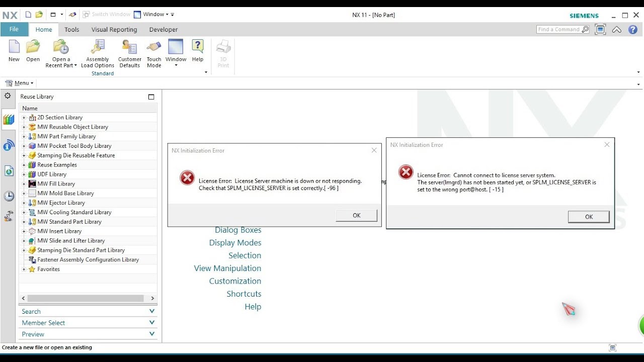Click the full screen icon near search
Viewport: 644px width, 362px height.
pyautogui.click(x=600, y=30)
